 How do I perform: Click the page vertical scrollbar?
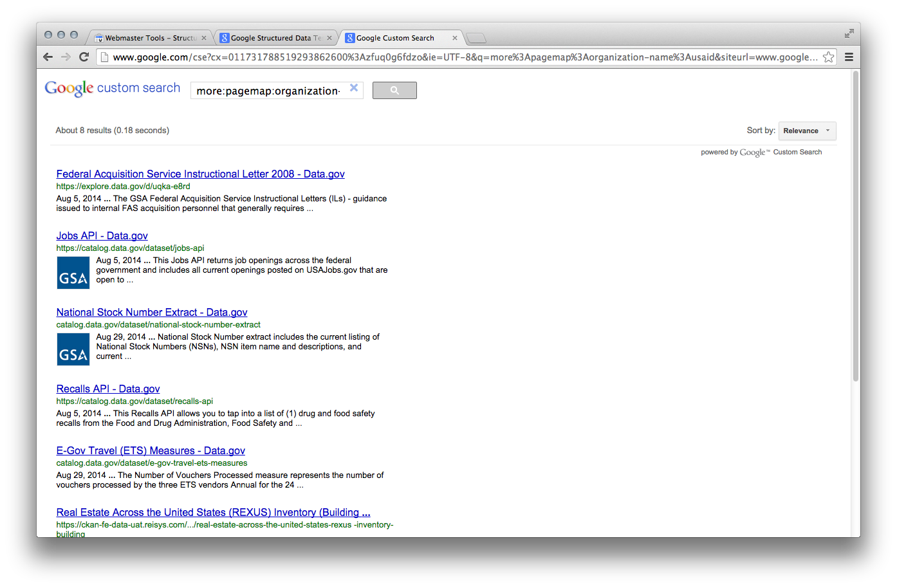(856, 226)
